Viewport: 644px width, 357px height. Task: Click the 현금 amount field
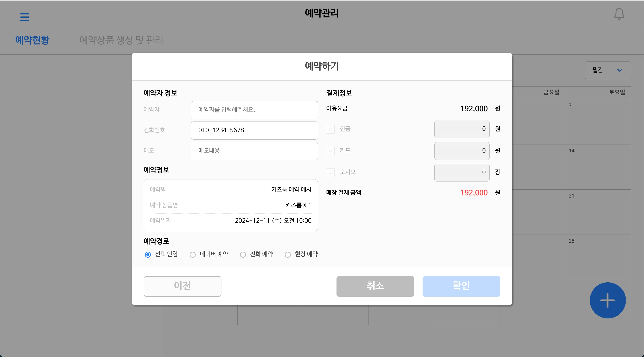tap(462, 129)
